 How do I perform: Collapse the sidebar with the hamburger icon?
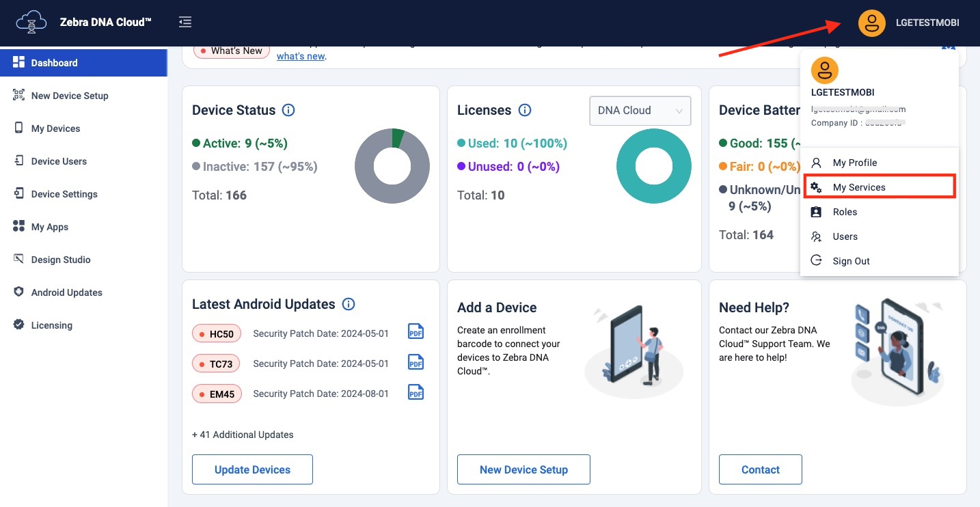tap(185, 23)
